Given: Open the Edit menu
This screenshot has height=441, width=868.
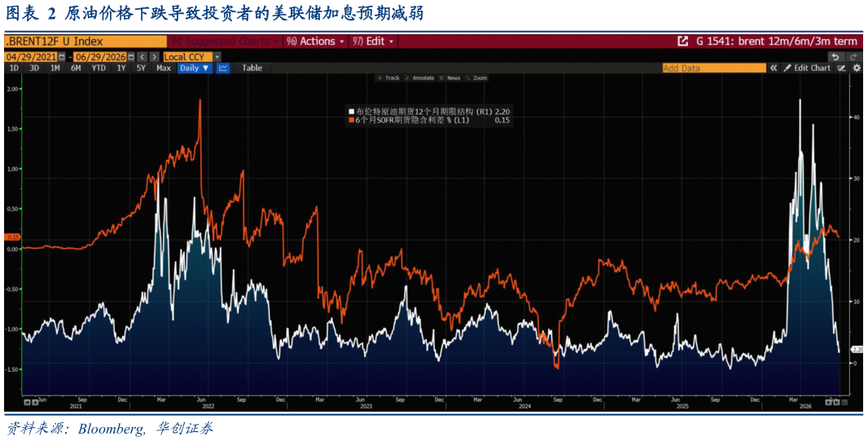Looking at the screenshot, I should coord(374,41).
